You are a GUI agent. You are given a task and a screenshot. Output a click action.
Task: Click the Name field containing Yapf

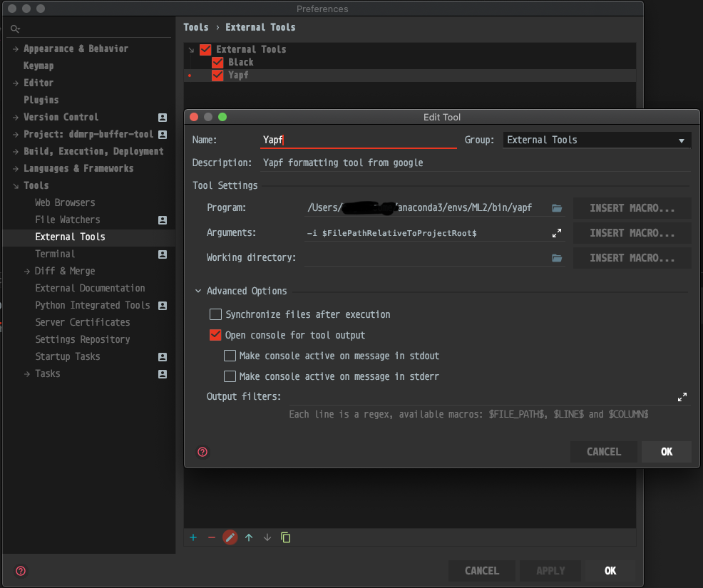358,140
